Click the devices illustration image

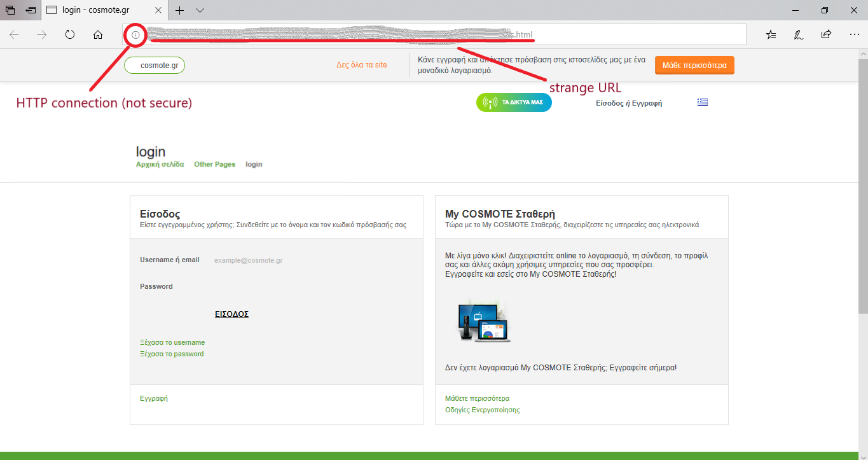pos(484,321)
